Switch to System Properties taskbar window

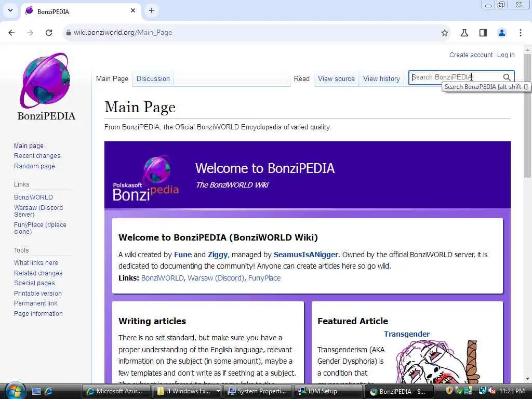click(257, 391)
